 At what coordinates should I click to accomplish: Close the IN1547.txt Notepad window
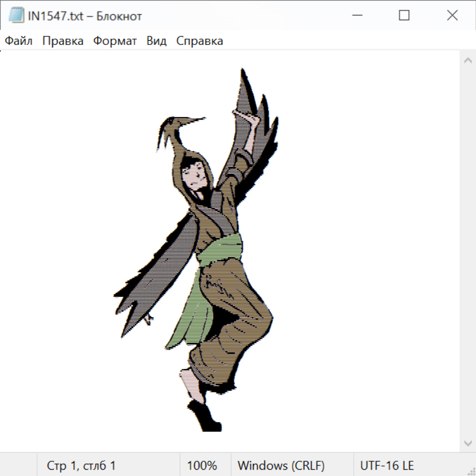click(452, 16)
